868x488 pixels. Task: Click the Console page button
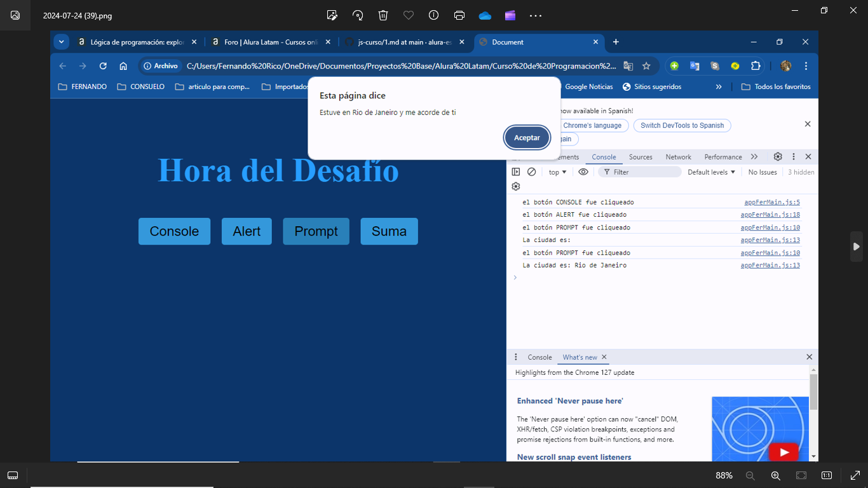click(174, 231)
